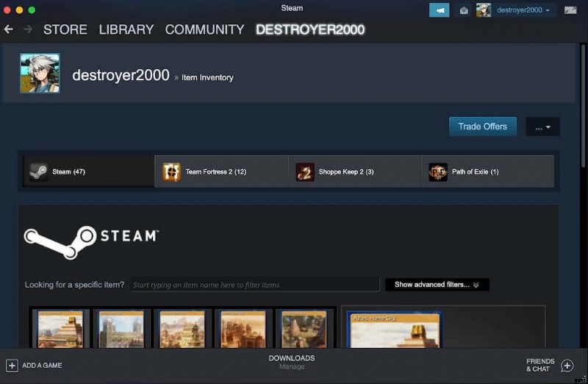Select the Path of Exile (1) tab

487,171
